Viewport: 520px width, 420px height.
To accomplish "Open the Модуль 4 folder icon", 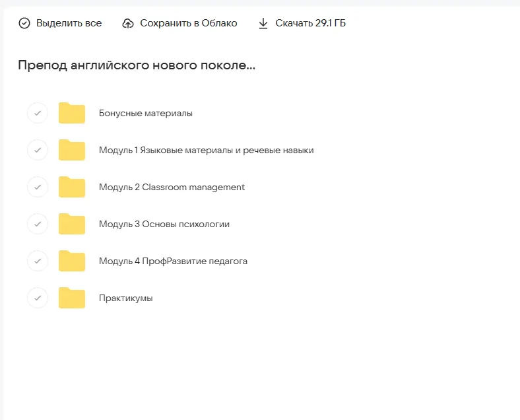I will [x=72, y=262].
